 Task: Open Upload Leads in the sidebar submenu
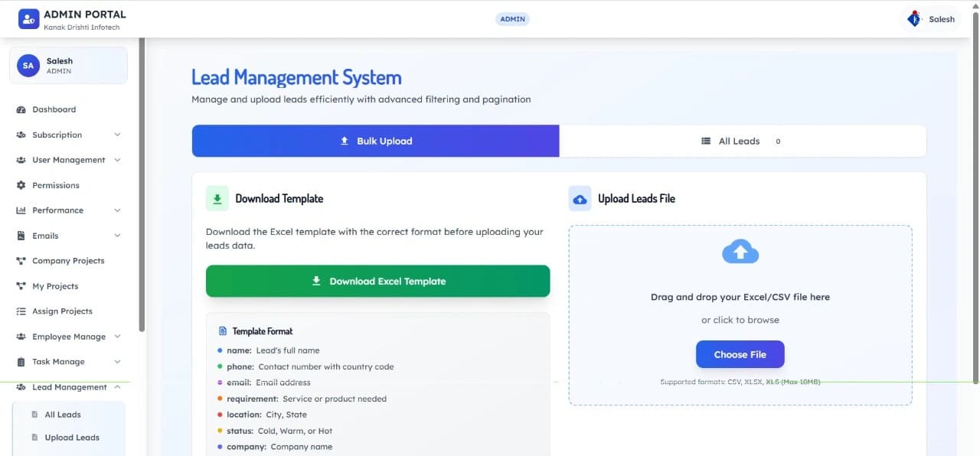(72, 438)
